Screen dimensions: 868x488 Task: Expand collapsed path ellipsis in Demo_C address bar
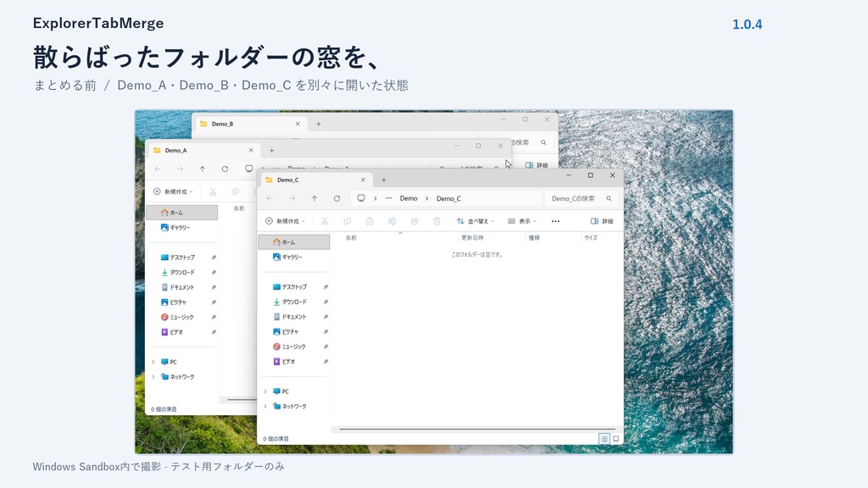[x=388, y=198]
